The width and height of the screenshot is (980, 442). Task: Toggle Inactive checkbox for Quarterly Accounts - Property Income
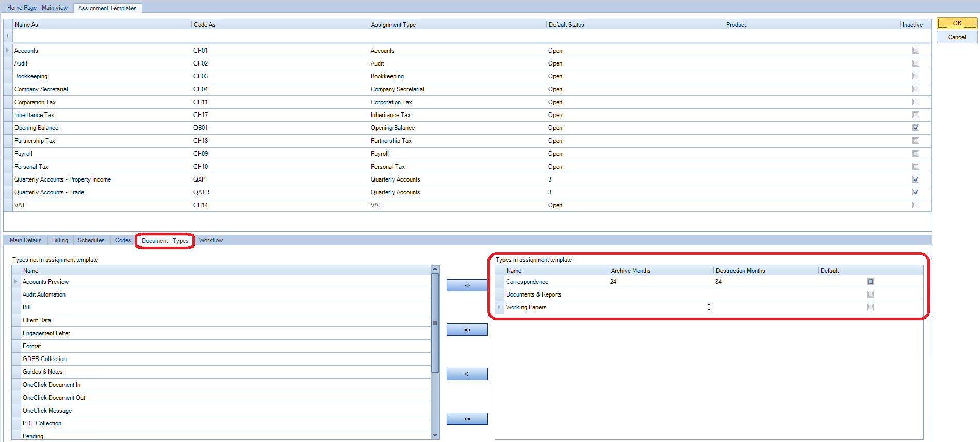[x=916, y=179]
